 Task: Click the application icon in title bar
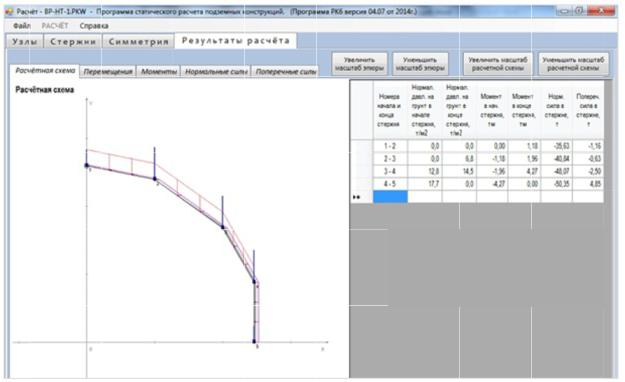click(x=9, y=12)
